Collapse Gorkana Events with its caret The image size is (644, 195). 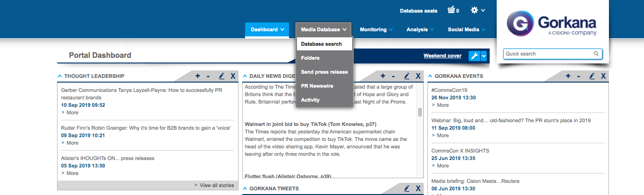(x=430, y=76)
